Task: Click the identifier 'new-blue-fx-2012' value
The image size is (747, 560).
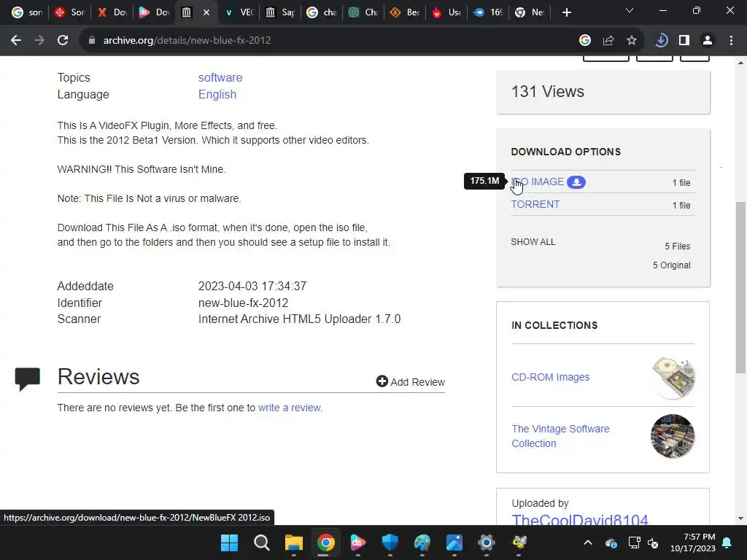Action: click(x=243, y=303)
